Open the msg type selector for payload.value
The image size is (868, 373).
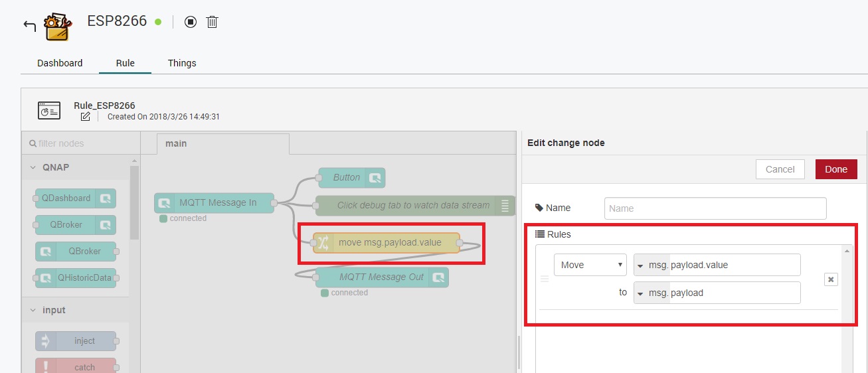[x=641, y=265]
